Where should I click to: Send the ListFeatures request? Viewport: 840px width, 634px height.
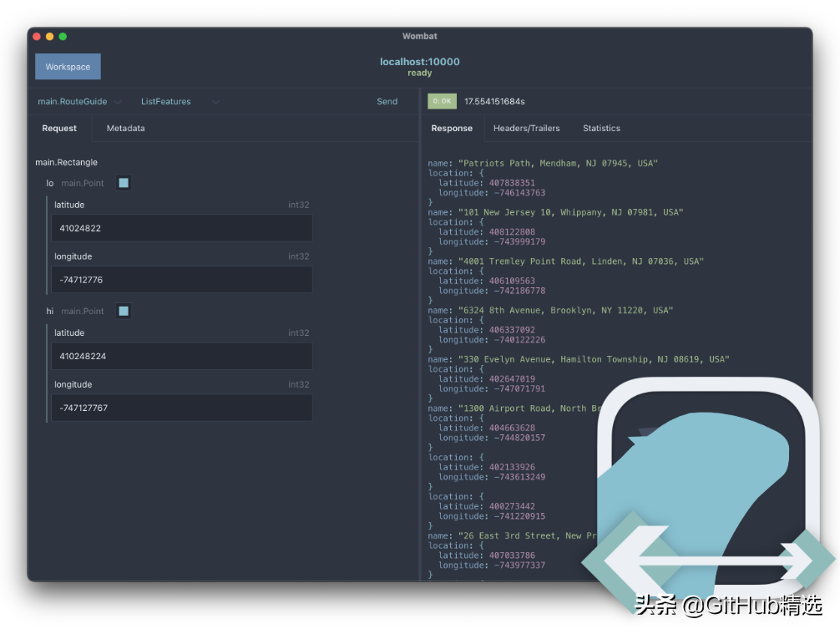click(387, 101)
